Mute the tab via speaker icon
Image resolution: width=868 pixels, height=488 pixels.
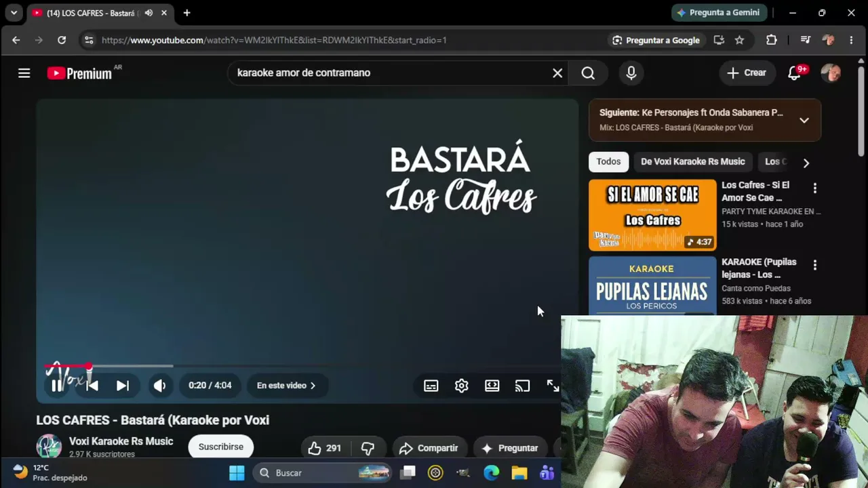(x=149, y=13)
